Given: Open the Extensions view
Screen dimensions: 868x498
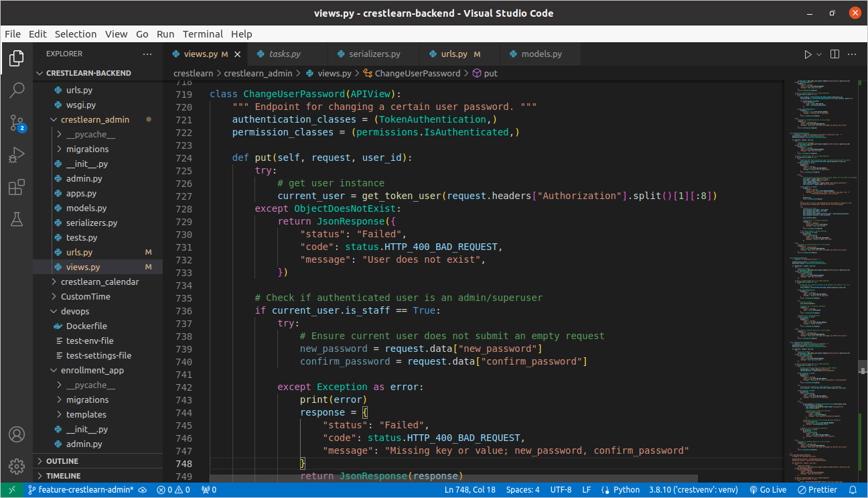Looking at the screenshot, I should click(x=17, y=187).
